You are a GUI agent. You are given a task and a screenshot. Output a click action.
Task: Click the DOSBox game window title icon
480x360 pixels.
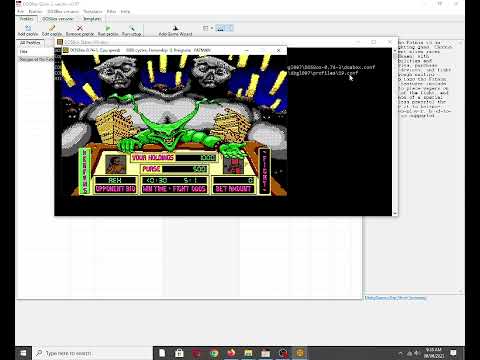pos(66,50)
